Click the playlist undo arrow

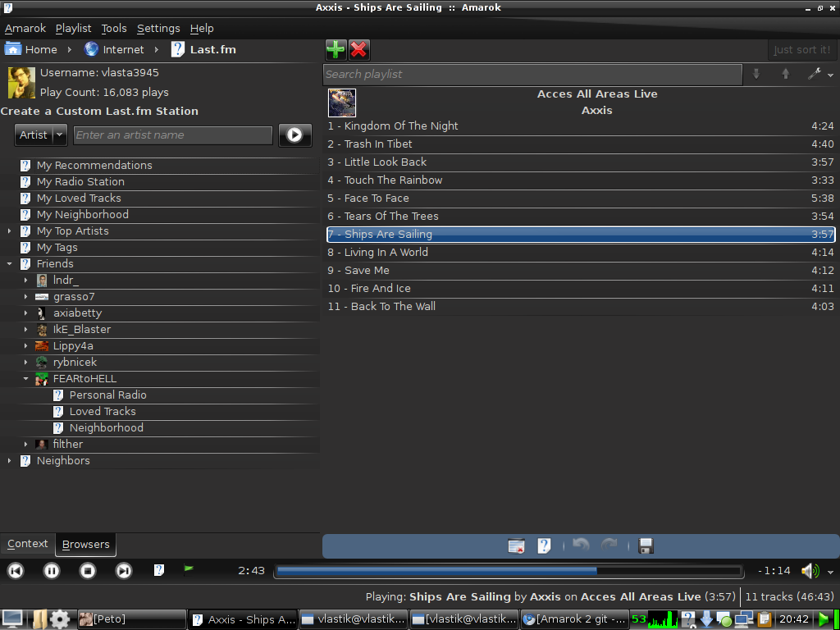581,546
